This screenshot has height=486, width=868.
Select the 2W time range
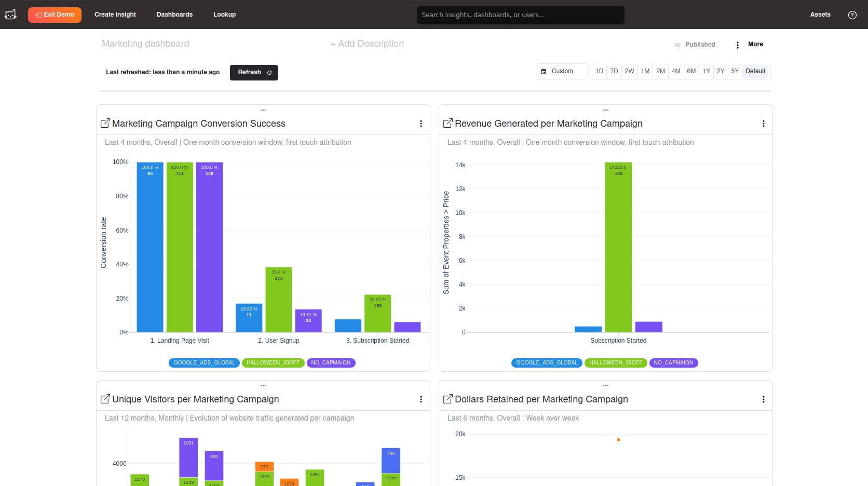coord(629,71)
